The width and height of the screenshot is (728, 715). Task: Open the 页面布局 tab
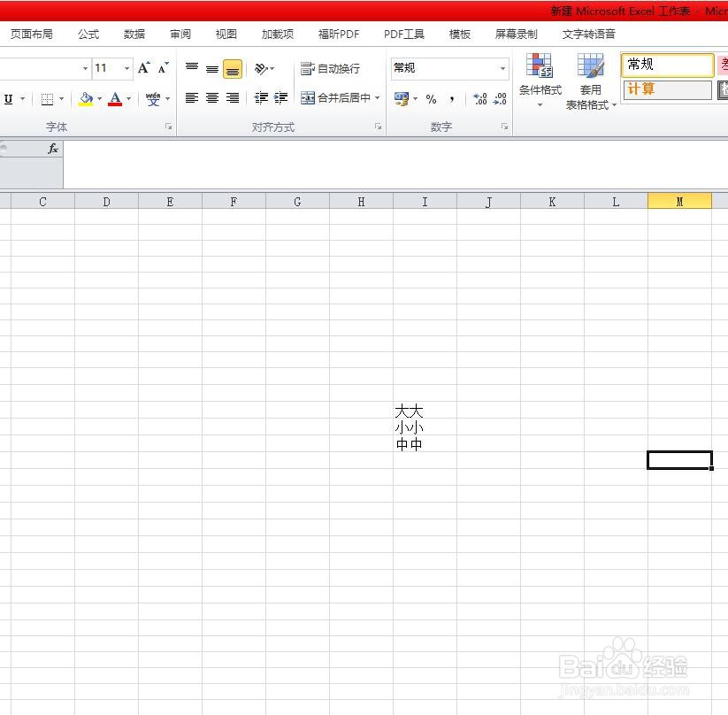point(32,34)
